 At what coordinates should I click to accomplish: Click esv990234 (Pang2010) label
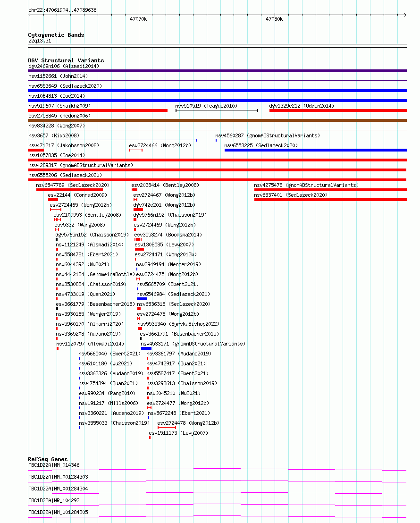107,393
